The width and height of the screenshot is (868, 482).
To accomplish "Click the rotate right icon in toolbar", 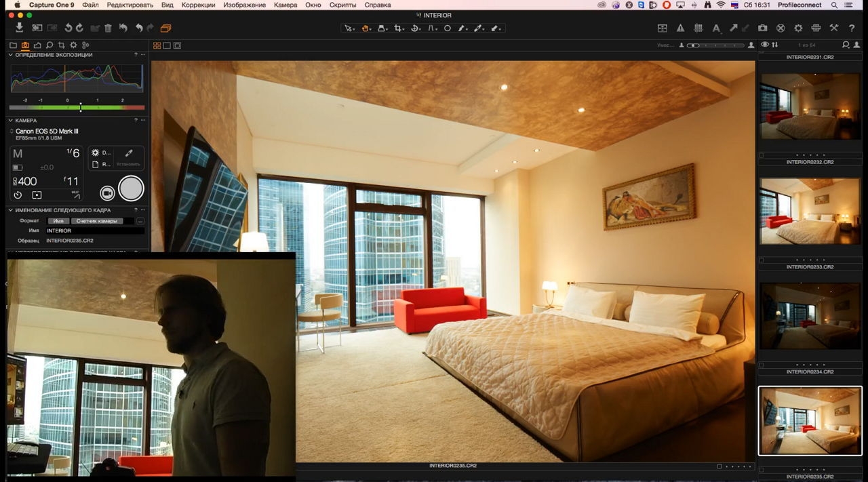I will pyautogui.click(x=79, y=28).
